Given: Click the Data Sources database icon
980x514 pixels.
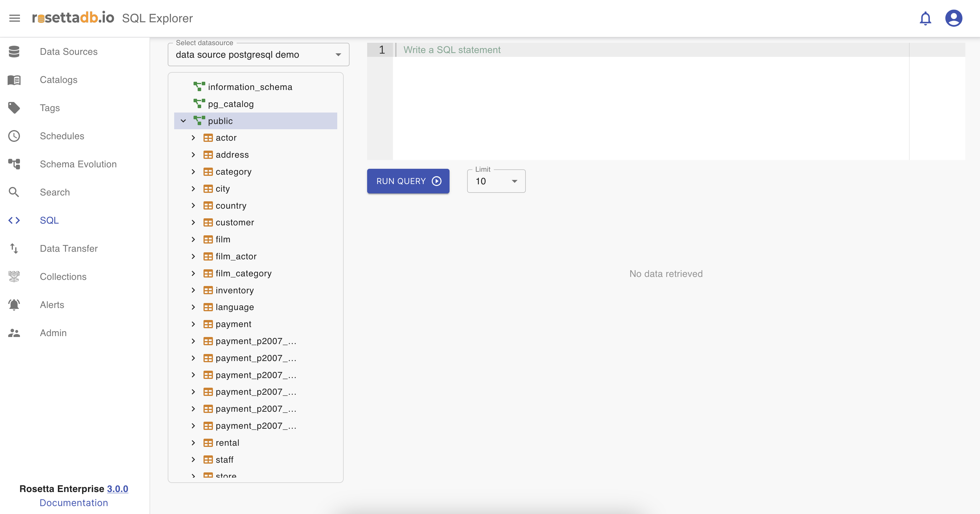Looking at the screenshot, I should [x=14, y=52].
